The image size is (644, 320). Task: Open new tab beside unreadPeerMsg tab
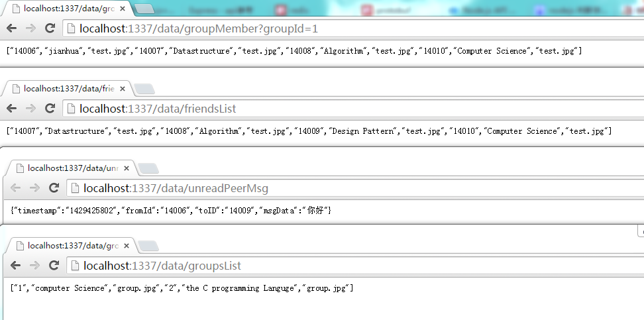coord(148,168)
